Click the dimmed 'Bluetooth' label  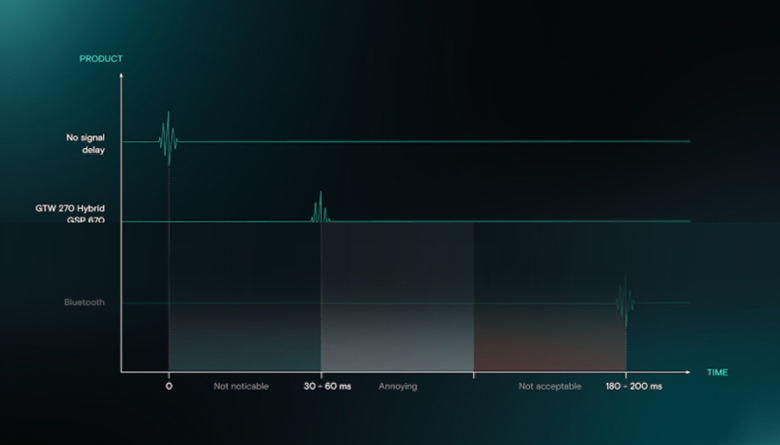(84, 302)
